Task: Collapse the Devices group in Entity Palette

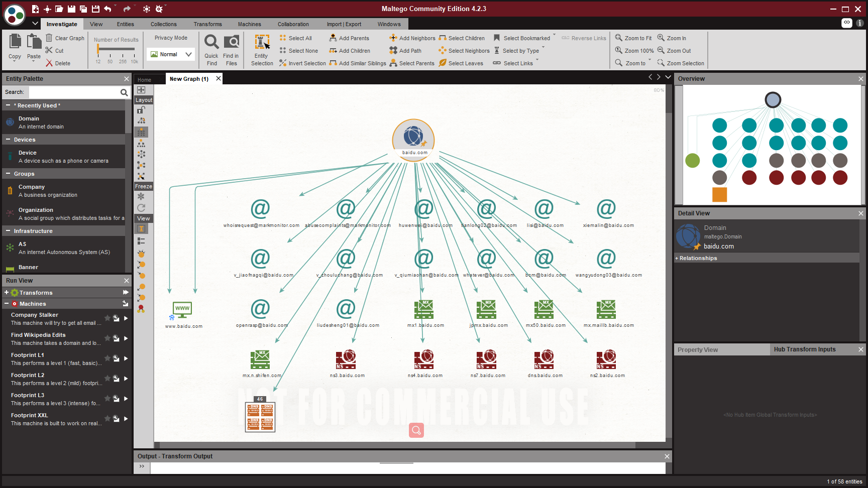Action: [8, 140]
